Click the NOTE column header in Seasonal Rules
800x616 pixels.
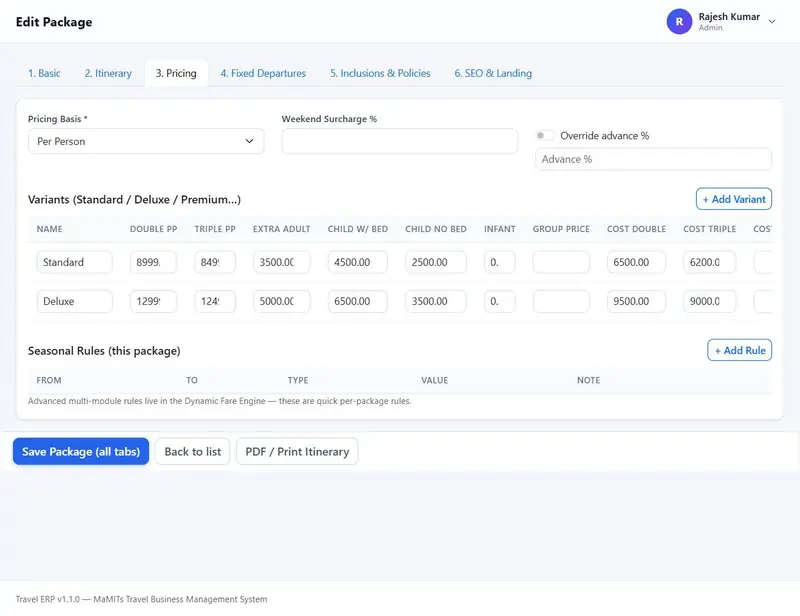click(588, 380)
